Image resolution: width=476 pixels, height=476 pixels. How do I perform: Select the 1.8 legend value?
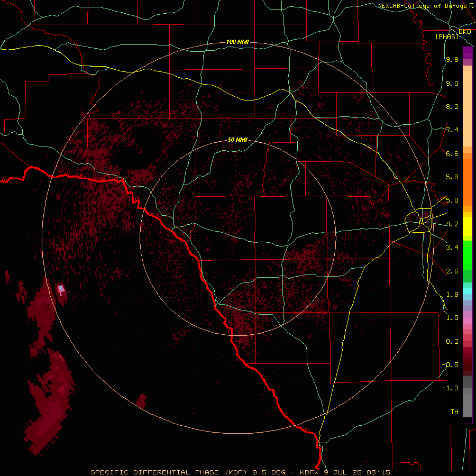[452, 295]
